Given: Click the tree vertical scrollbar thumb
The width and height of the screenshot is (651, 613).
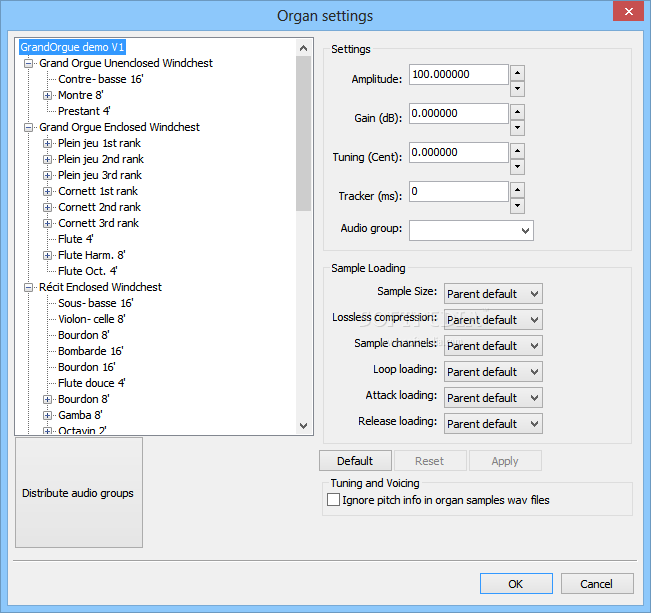Looking at the screenshot, I should pyautogui.click(x=303, y=134).
